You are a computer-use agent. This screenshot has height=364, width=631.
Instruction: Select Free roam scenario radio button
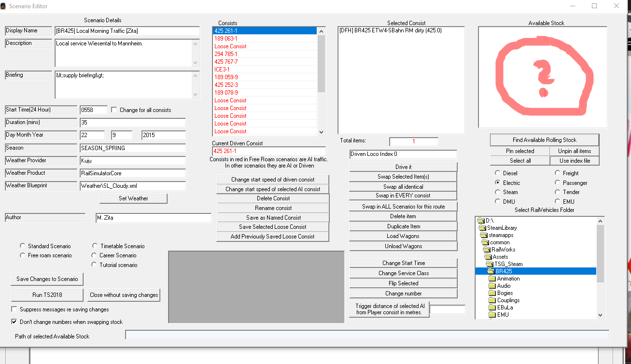22,255
